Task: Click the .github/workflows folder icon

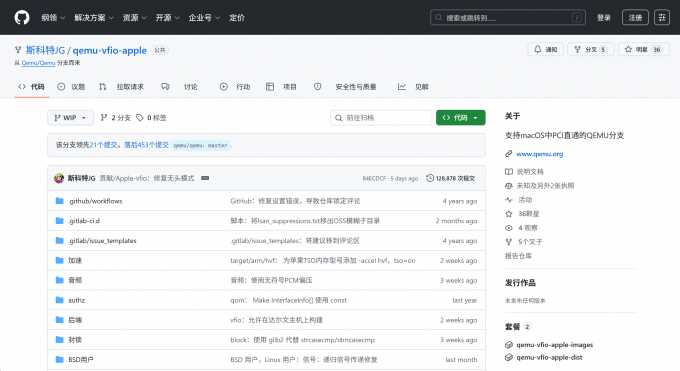Action: tap(59, 201)
